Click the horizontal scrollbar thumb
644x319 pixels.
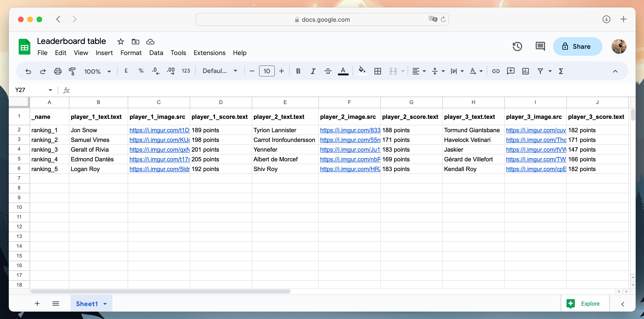[160, 291]
